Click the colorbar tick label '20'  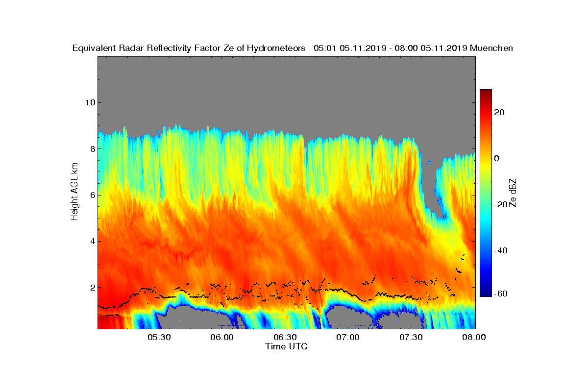pos(500,112)
